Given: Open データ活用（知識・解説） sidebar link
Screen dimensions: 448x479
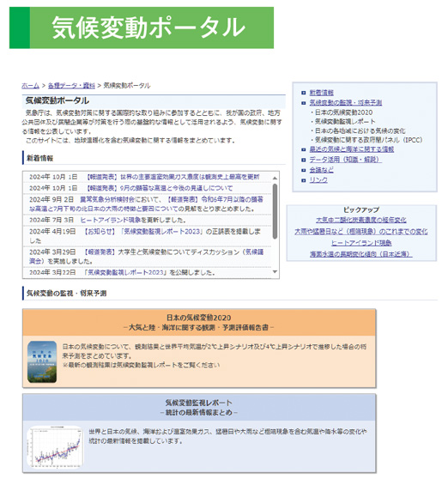Looking at the screenshot, I should click(x=345, y=160).
